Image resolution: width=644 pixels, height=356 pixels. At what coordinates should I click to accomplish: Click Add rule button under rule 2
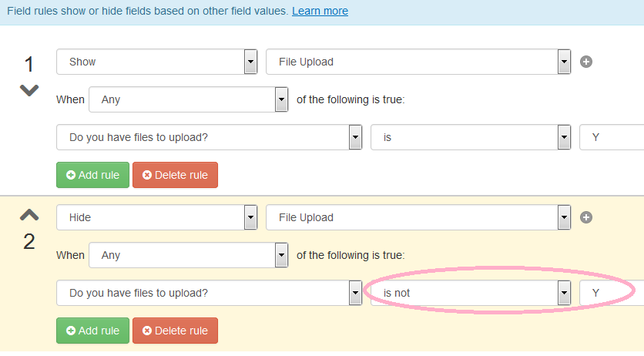tap(92, 331)
